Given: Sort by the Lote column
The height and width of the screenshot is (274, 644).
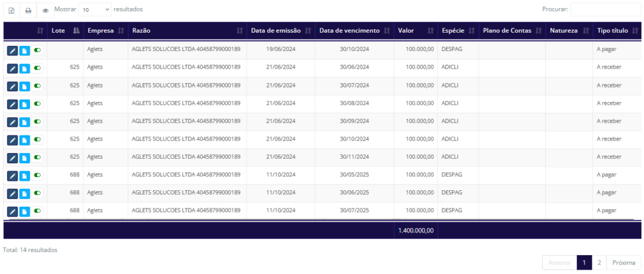Looking at the screenshot, I should pos(65,31).
